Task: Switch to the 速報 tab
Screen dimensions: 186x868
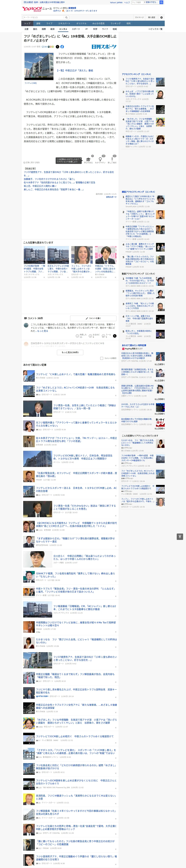Action: (x=38, y=24)
